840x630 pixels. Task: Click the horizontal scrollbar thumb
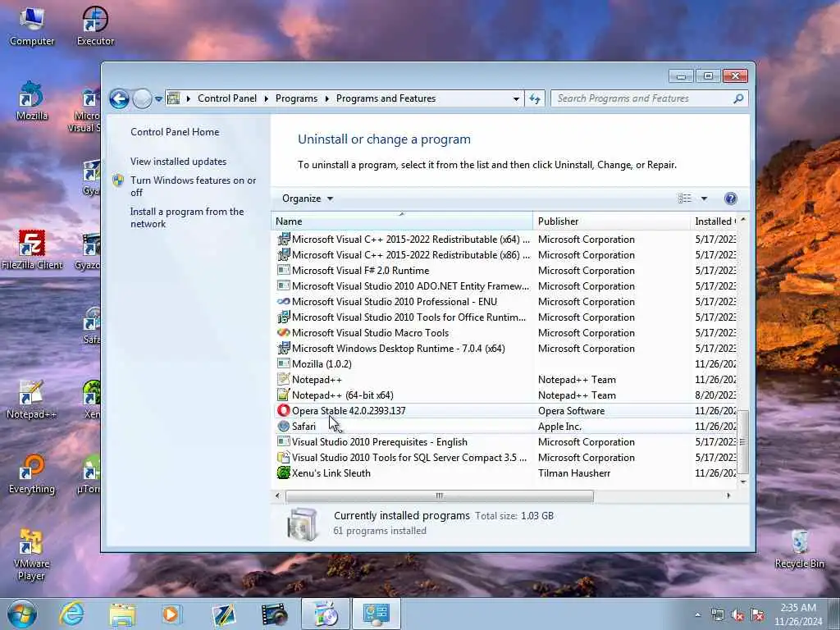440,496
